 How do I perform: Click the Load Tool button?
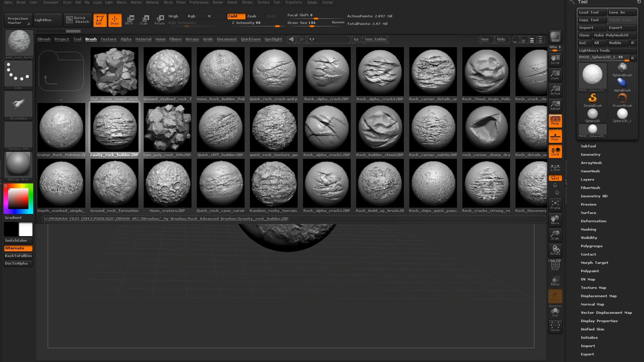click(x=592, y=12)
